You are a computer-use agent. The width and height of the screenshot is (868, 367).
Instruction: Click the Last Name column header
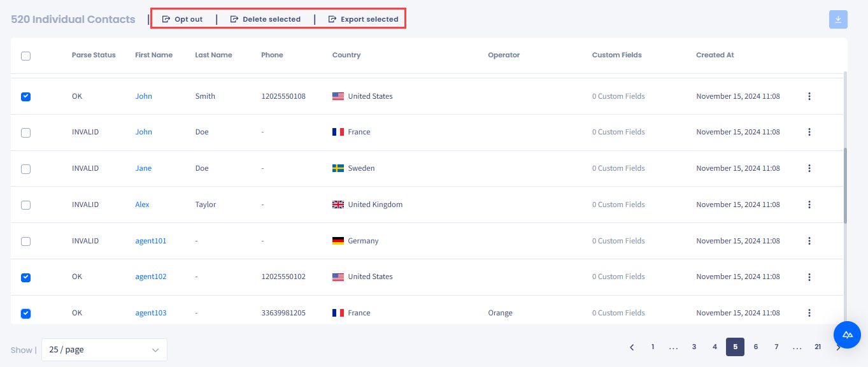pos(213,55)
